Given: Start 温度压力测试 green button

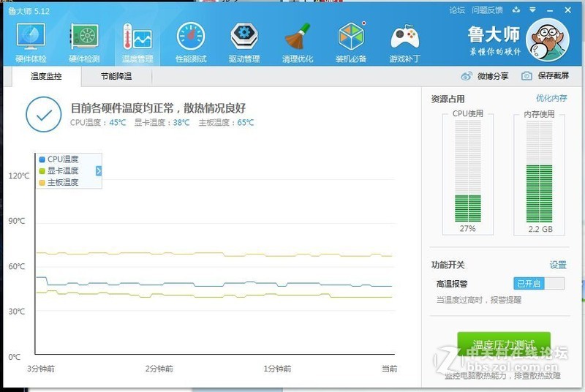Looking at the screenshot, I should 504,344.
